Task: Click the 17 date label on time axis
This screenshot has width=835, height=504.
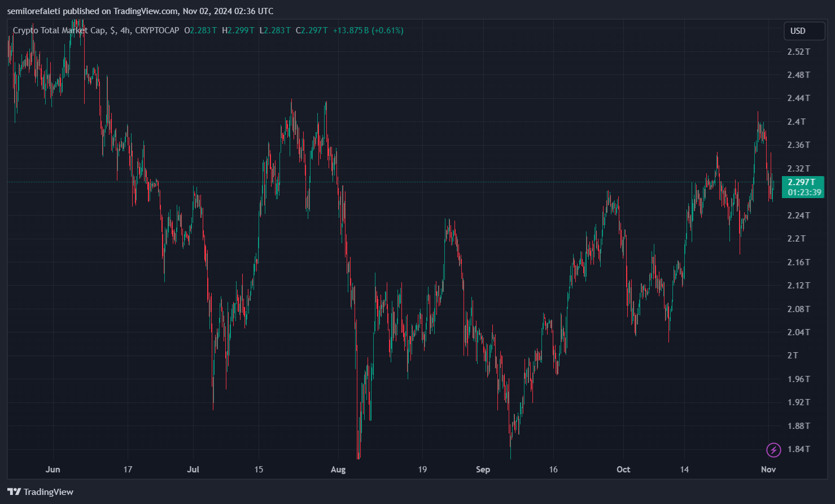Action: [128, 470]
